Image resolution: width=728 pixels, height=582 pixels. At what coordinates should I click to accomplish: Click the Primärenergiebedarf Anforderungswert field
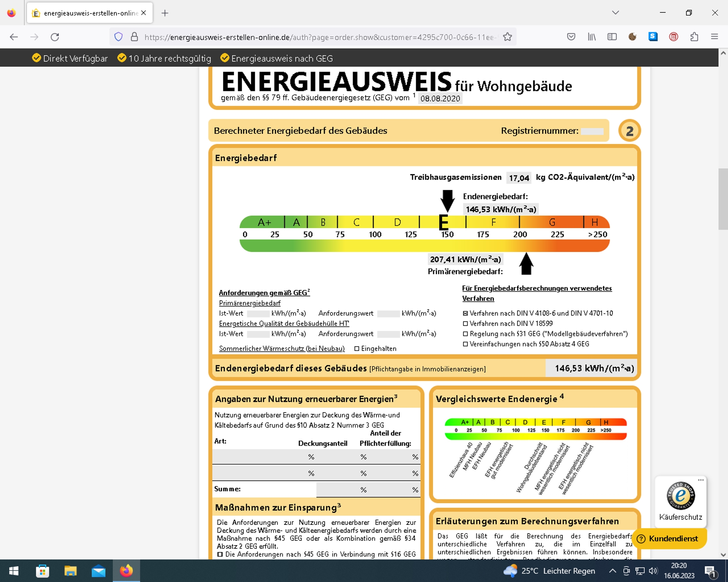(388, 314)
